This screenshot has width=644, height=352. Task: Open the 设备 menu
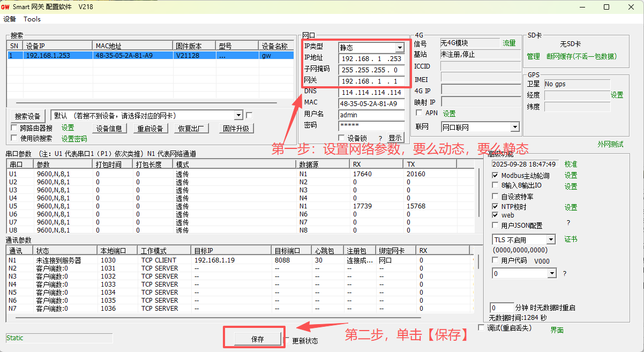coord(10,19)
